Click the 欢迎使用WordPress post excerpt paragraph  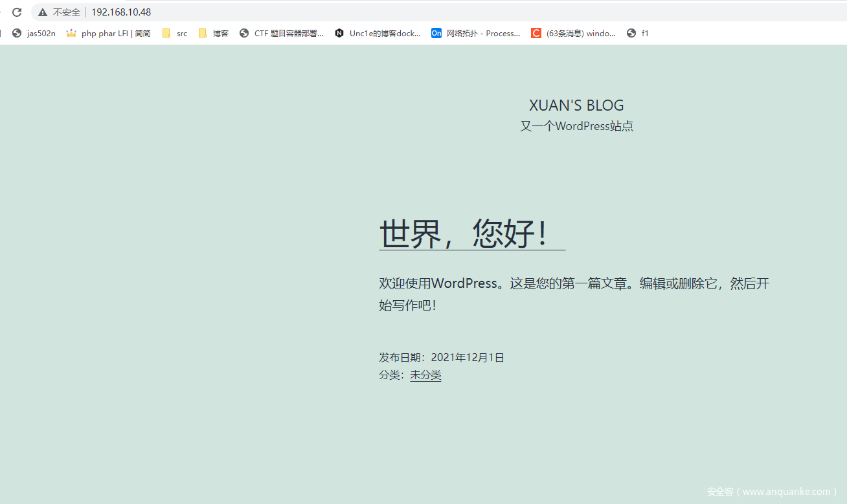coord(574,294)
